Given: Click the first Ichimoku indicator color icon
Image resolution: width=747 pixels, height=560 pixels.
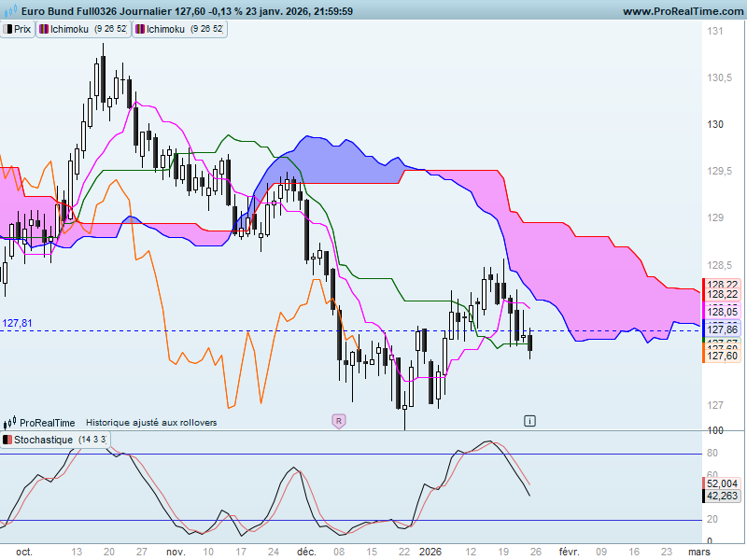Looking at the screenshot, I should click(44, 29).
